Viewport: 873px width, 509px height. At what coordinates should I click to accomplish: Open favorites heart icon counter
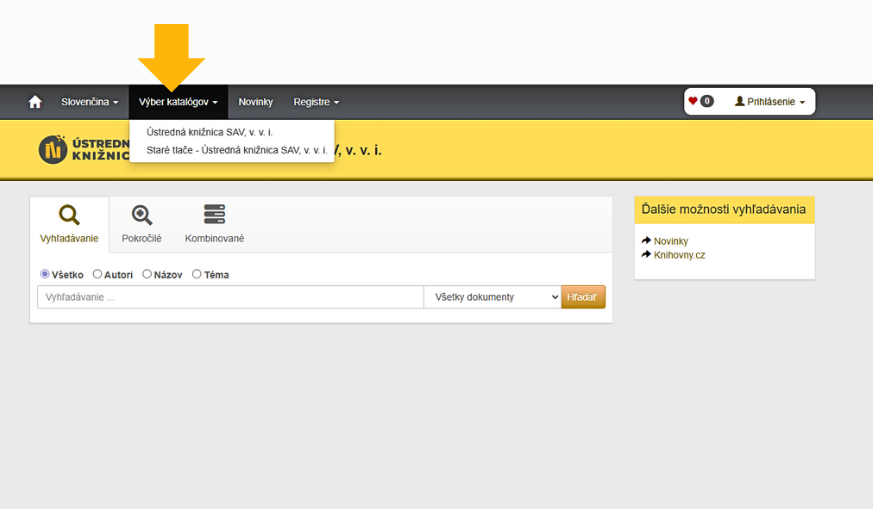pos(700,101)
